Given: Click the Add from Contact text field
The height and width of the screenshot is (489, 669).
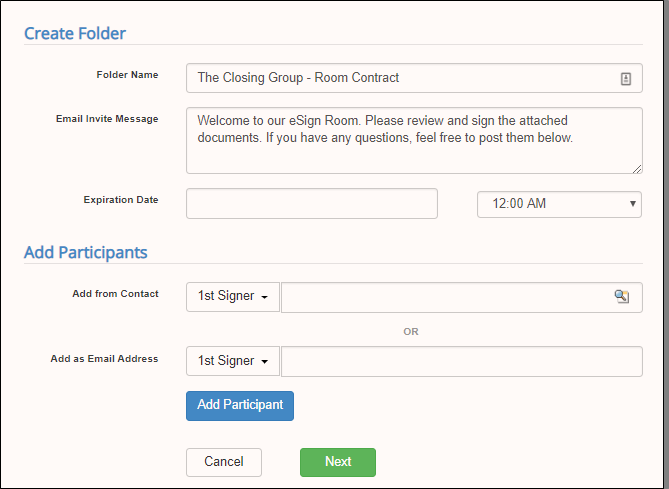Looking at the screenshot, I should [445, 297].
